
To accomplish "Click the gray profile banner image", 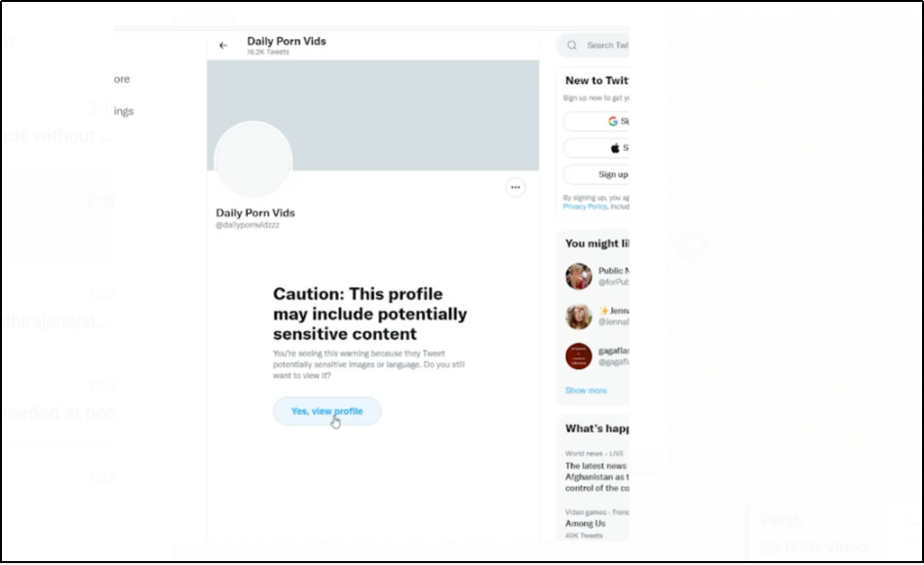I will click(372, 116).
